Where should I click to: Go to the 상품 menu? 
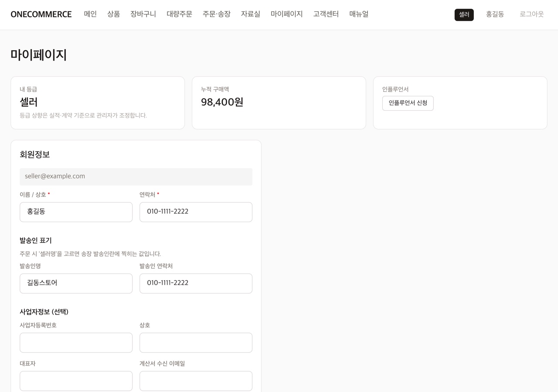tap(113, 14)
